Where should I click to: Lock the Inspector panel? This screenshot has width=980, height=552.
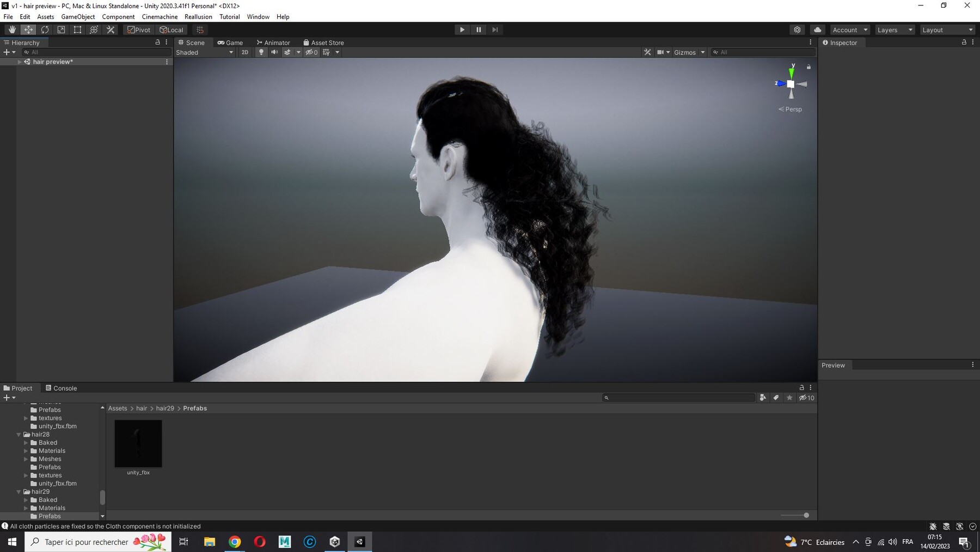964,42
